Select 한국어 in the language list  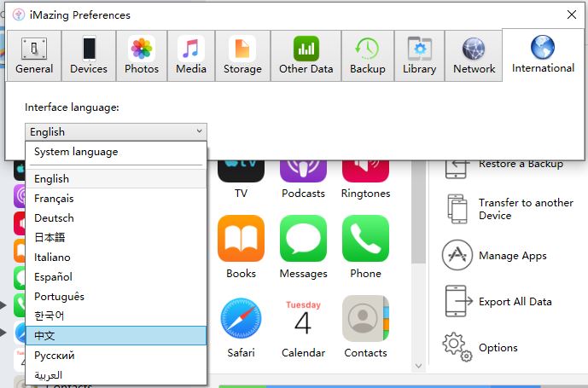coord(116,316)
